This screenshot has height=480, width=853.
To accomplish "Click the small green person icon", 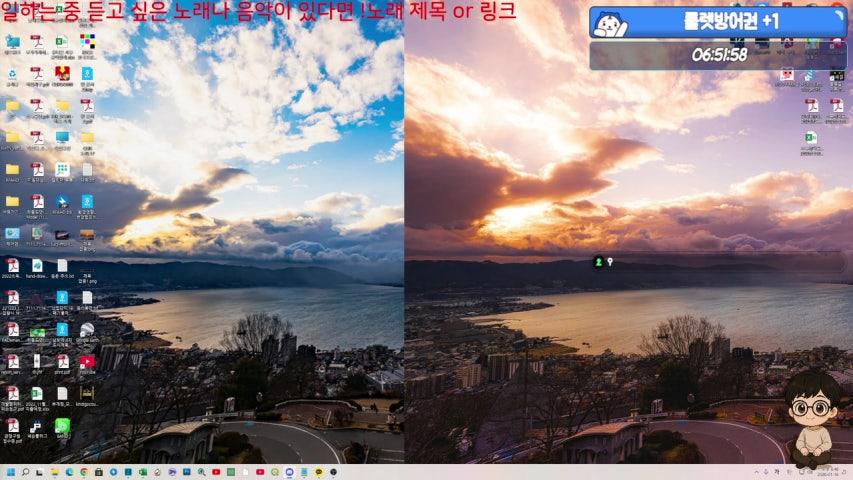I will click(598, 262).
